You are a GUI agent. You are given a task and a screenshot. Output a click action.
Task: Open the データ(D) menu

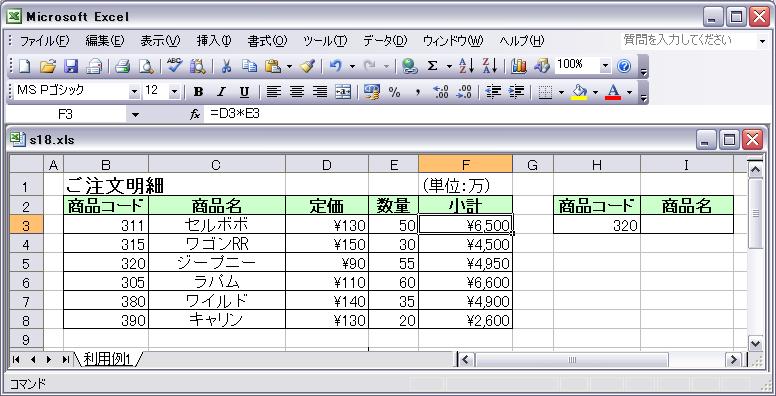385,41
